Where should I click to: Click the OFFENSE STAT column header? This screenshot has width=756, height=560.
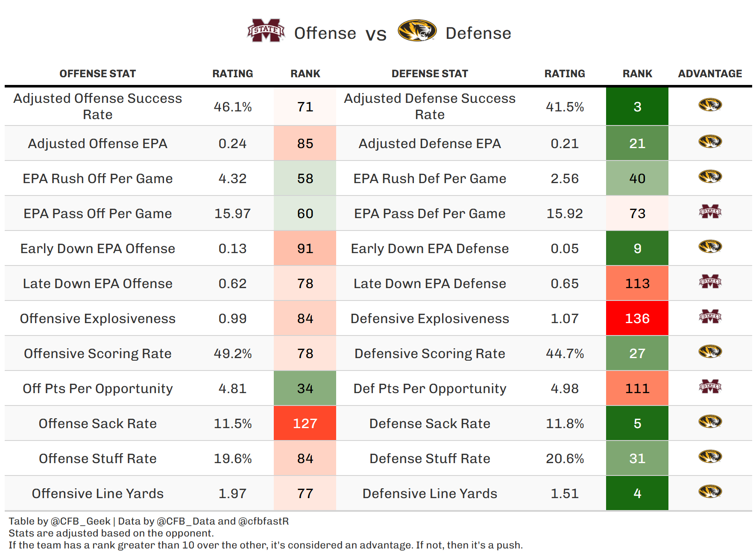(97, 74)
